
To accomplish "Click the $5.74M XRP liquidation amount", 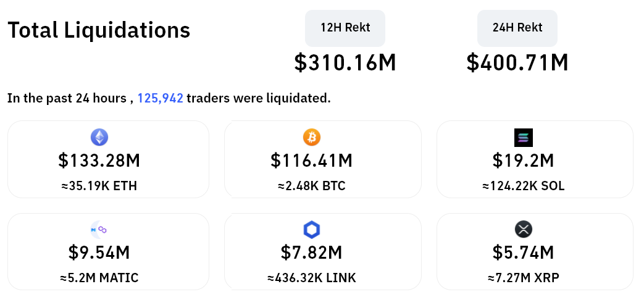I will 523,252.
